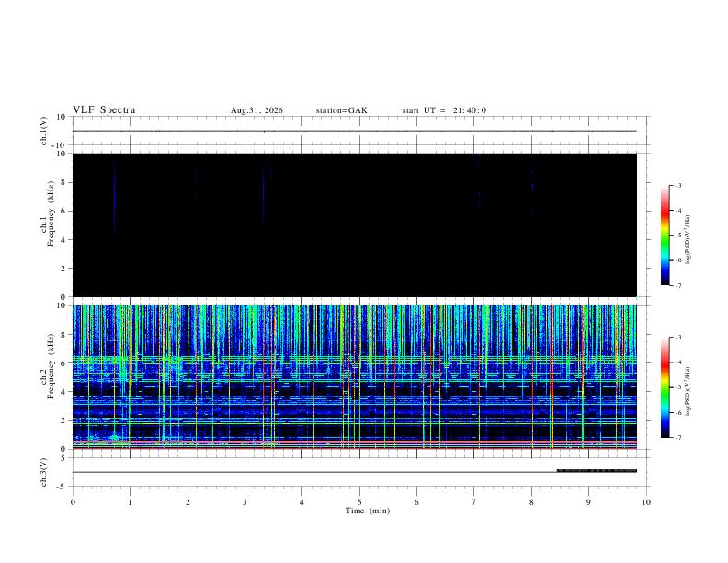This screenshot has width=728, height=563.
Task: Select the Aug.31, 2026 date label
Action: (x=256, y=110)
